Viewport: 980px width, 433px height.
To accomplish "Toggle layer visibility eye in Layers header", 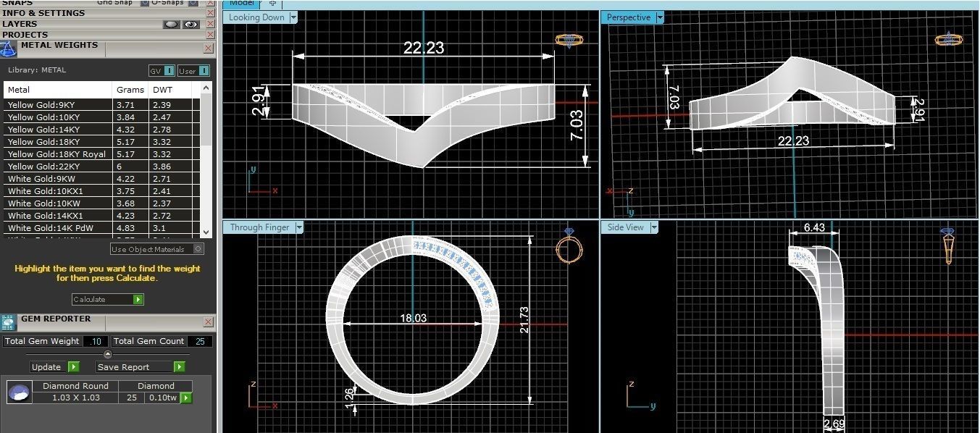I will coord(190,24).
